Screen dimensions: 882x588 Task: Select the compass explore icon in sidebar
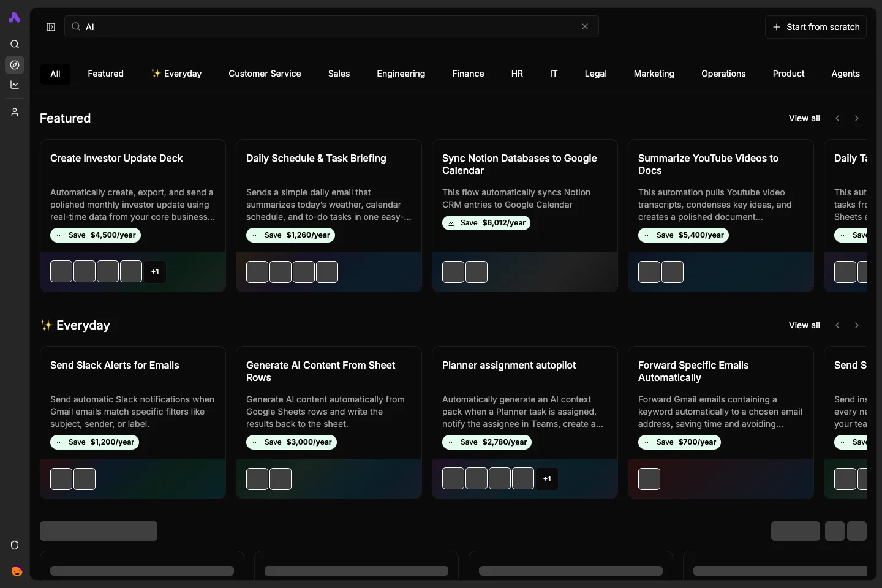coord(15,64)
